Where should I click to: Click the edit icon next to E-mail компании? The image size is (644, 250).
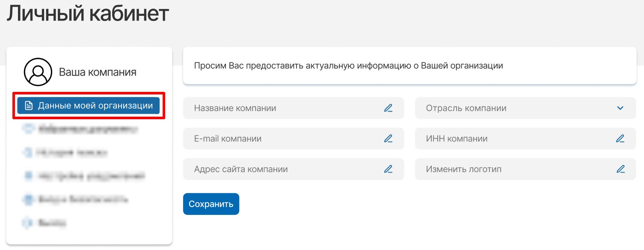tap(388, 138)
